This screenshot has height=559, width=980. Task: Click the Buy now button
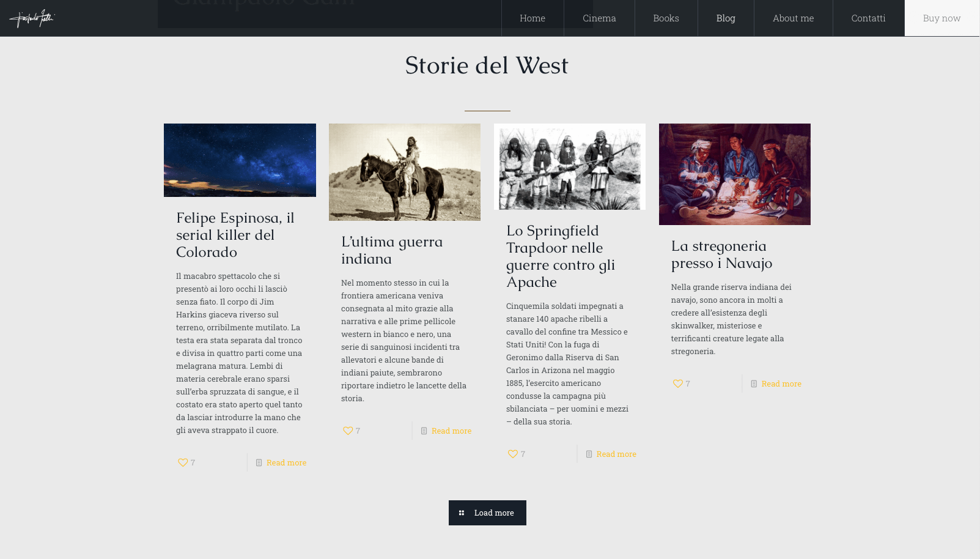tap(941, 18)
